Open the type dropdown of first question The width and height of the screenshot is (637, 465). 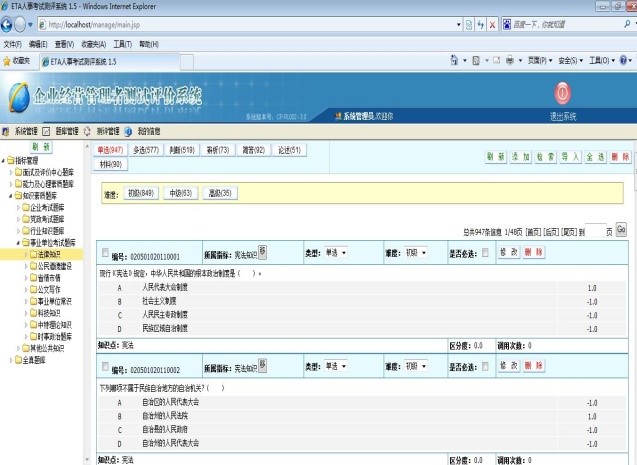click(x=336, y=253)
